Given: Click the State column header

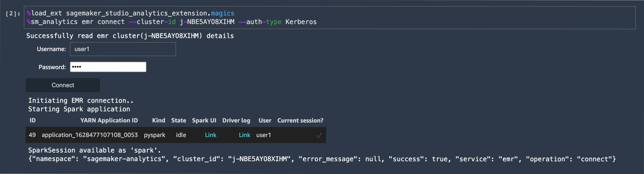Looking at the screenshot, I should (178, 120).
